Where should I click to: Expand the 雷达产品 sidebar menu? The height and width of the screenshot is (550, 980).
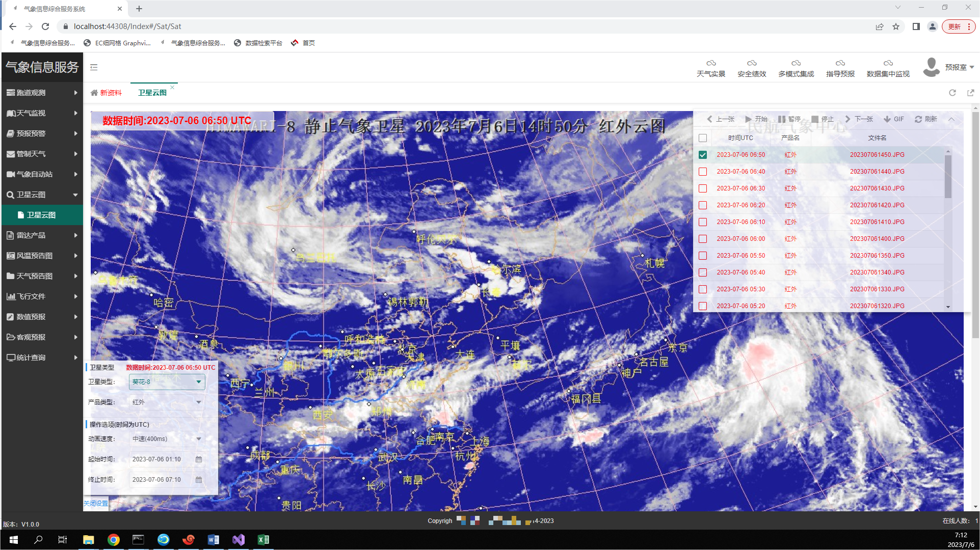tap(42, 235)
